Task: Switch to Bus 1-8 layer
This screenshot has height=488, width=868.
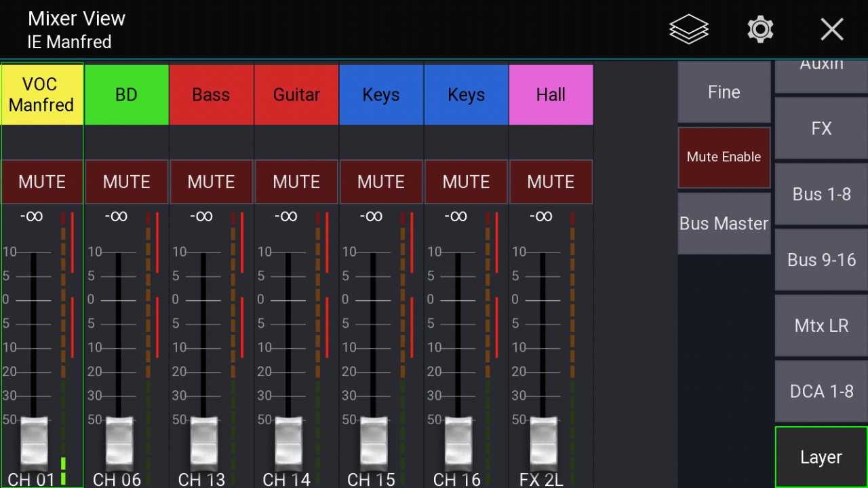Action: (x=821, y=194)
